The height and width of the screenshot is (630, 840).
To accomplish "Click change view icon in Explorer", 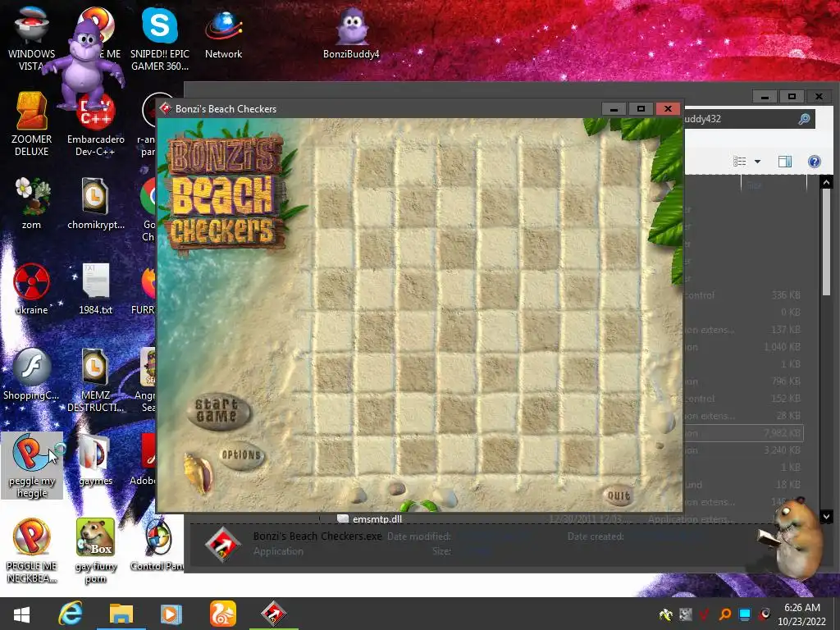I will point(740,162).
